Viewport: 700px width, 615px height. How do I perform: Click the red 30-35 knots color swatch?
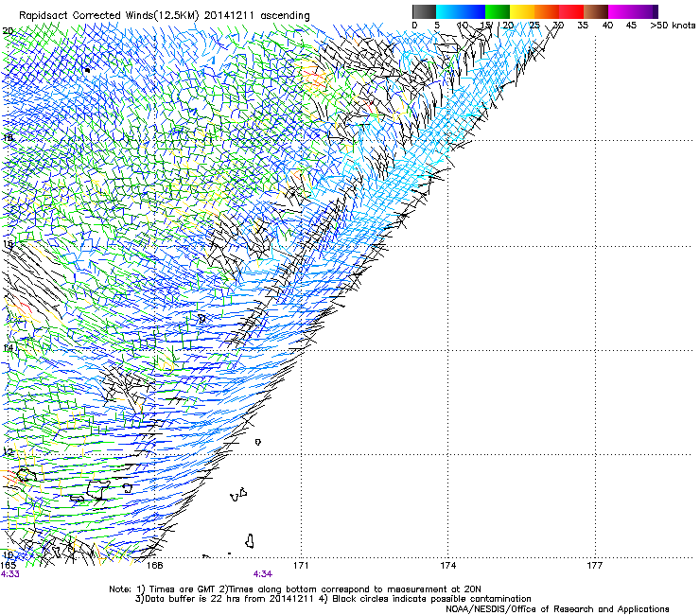(571, 11)
